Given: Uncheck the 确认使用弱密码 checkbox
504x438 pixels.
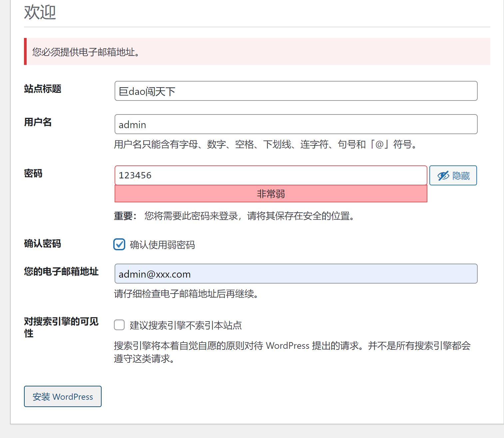Looking at the screenshot, I should click(119, 244).
